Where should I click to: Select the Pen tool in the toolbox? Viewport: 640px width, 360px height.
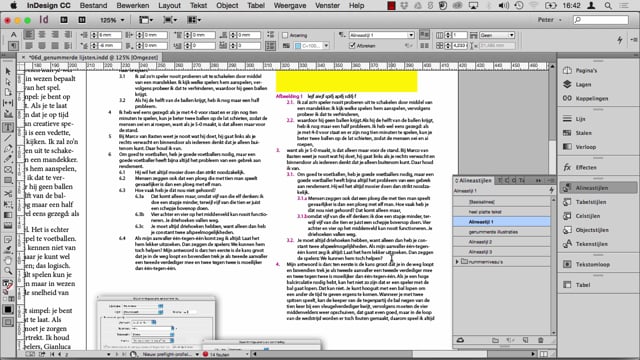[x=8, y=148]
